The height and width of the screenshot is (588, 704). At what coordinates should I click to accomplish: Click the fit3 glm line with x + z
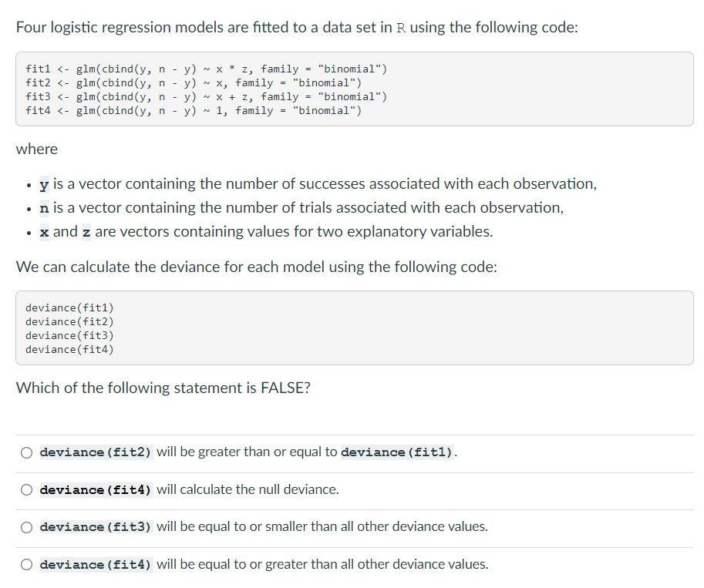pos(206,97)
